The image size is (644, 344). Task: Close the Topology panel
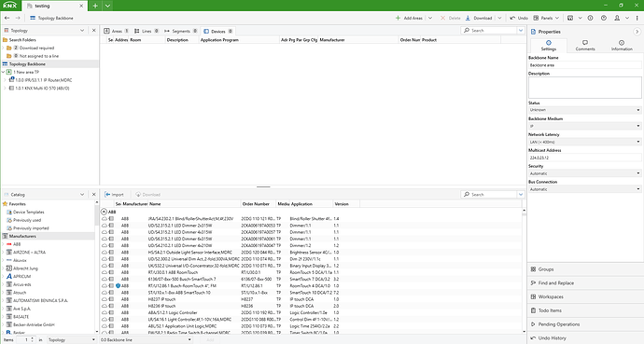(x=93, y=31)
